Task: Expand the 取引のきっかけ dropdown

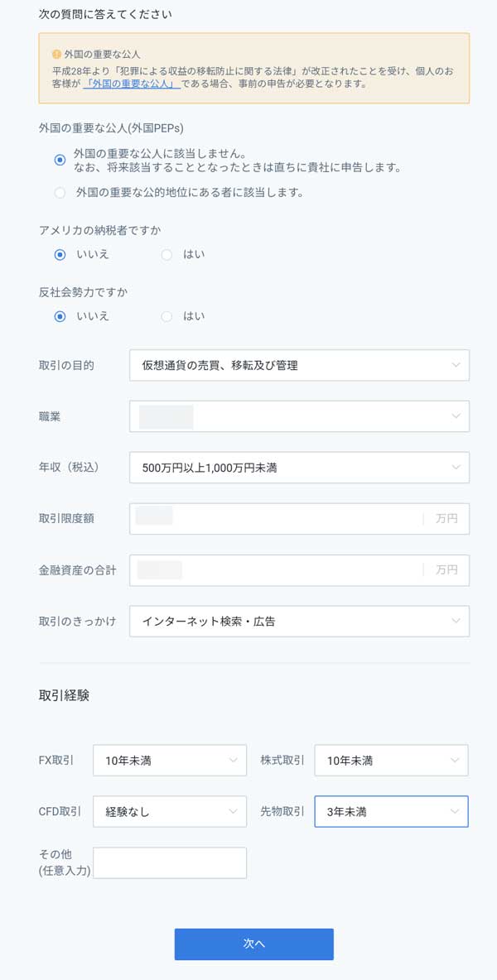Action: pos(299,622)
